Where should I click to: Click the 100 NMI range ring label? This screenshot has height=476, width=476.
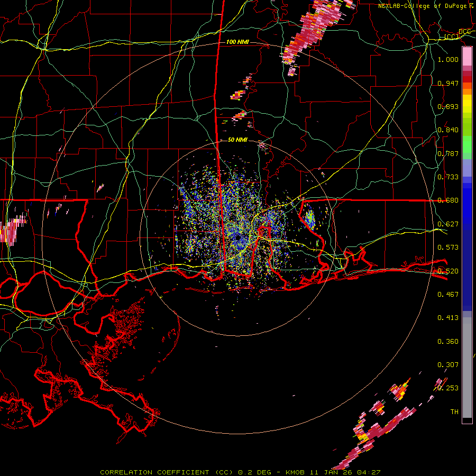[x=237, y=42]
